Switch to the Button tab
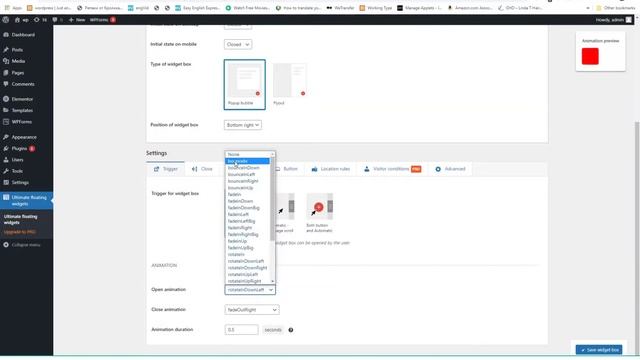 (287, 169)
